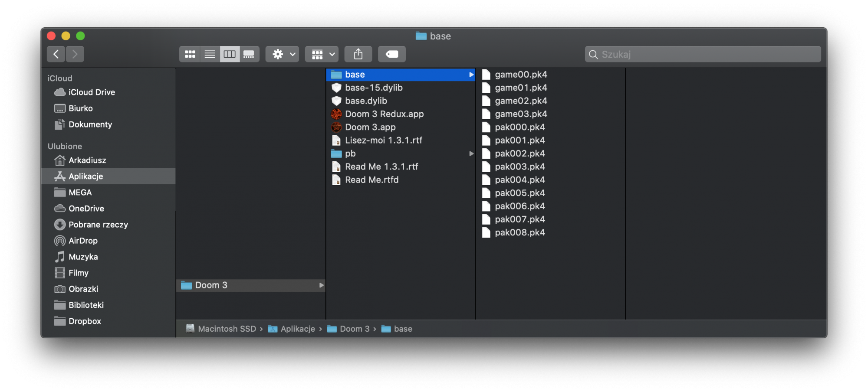Select the pb folder

(401, 154)
